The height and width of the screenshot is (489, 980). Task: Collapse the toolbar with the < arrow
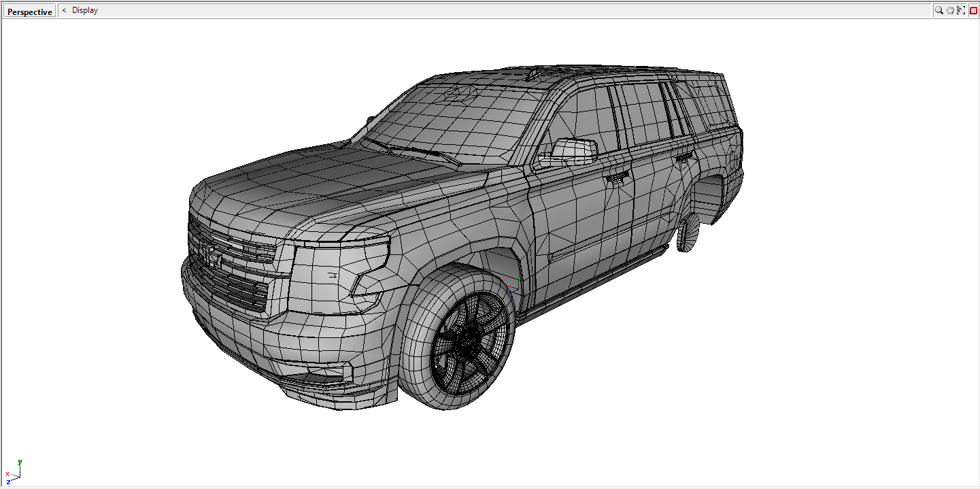64,10
